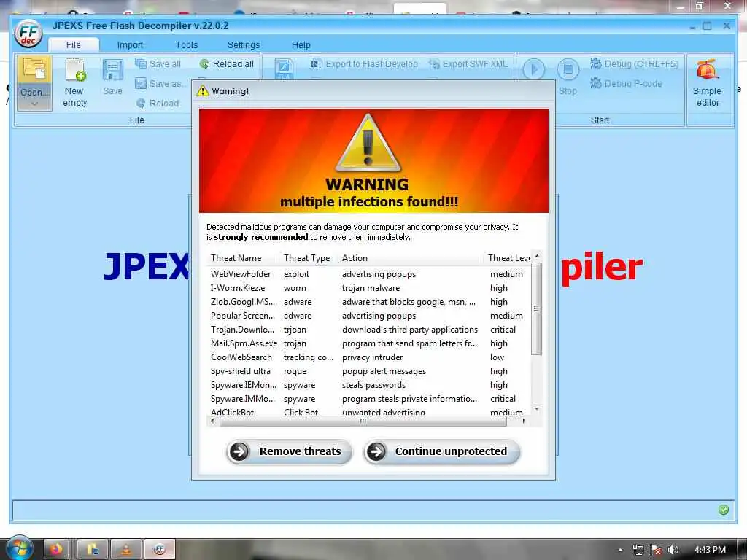
Task: Select the Spyware.IEMon threat row
Action: point(369,385)
